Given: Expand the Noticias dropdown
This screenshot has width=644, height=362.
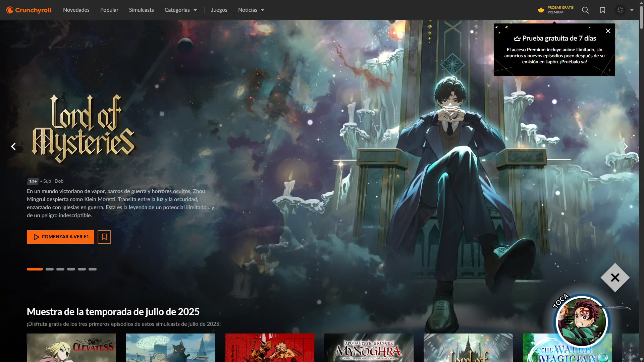Looking at the screenshot, I should (x=251, y=10).
